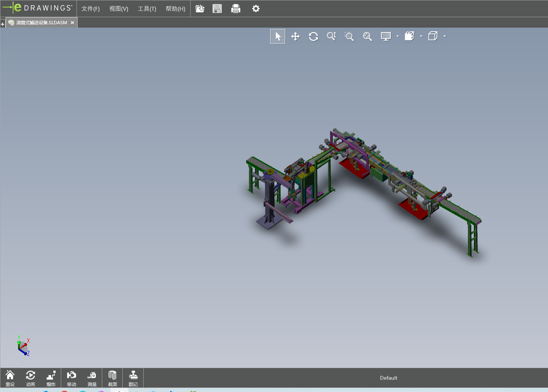
Task: Click the 测量 (Measure) tool
Action: click(x=92, y=378)
